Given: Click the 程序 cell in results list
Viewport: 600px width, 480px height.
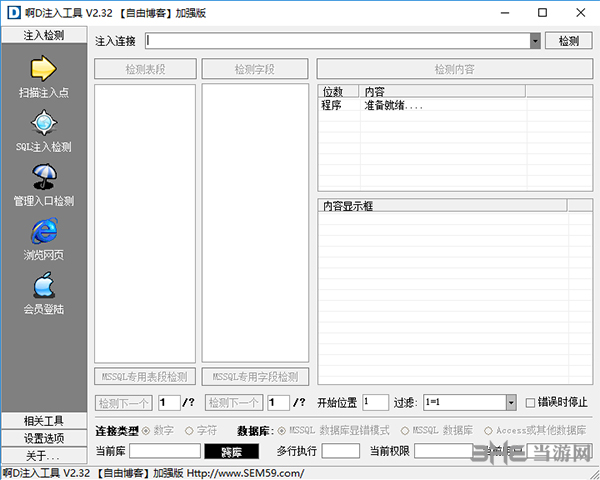Looking at the screenshot, I should point(331,105).
